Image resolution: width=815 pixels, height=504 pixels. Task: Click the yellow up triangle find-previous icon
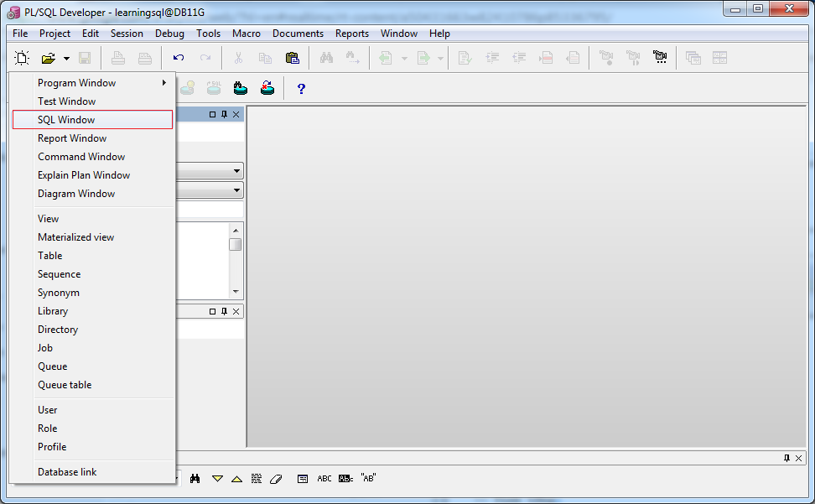point(237,479)
